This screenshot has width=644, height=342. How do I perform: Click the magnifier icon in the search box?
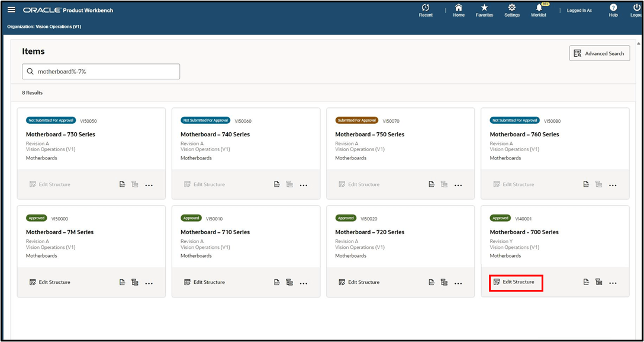pyautogui.click(x=30, y=72)
